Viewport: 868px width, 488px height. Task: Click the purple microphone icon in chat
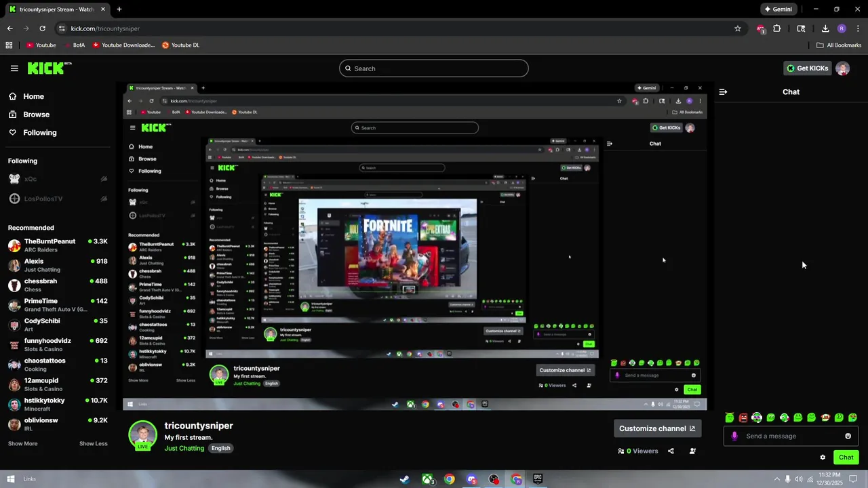pyautogui.click(x=734, y=436)
